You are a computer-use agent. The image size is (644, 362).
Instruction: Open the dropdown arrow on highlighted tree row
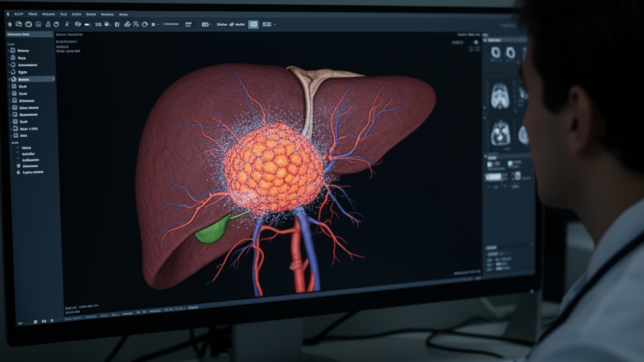(53, 79)
